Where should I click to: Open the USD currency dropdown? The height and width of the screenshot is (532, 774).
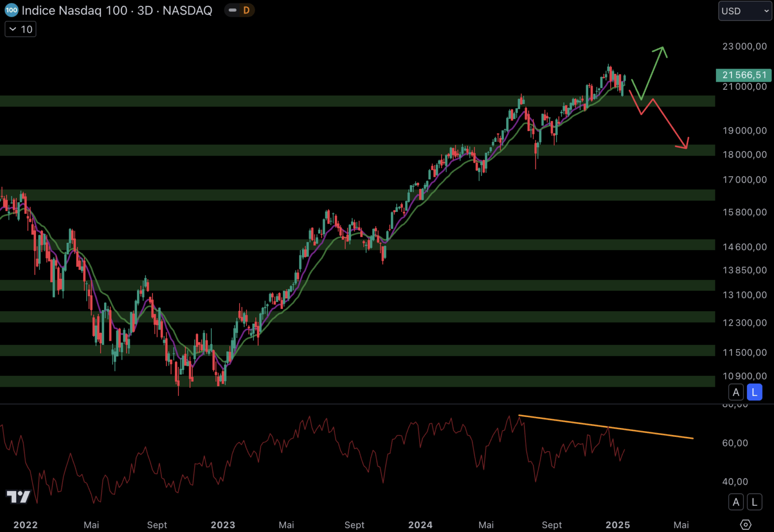coord(744,11)
